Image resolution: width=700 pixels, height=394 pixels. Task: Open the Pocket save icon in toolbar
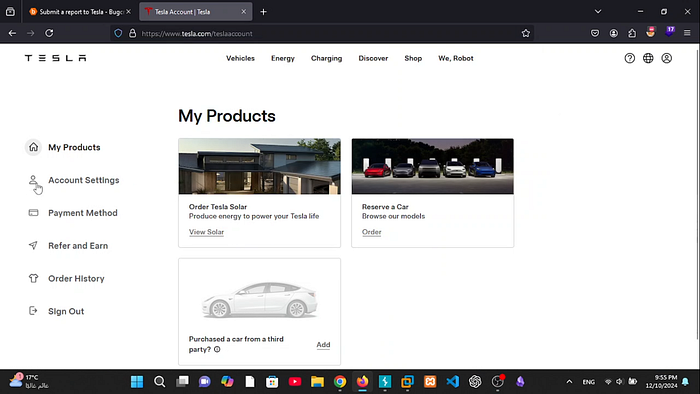595,33
